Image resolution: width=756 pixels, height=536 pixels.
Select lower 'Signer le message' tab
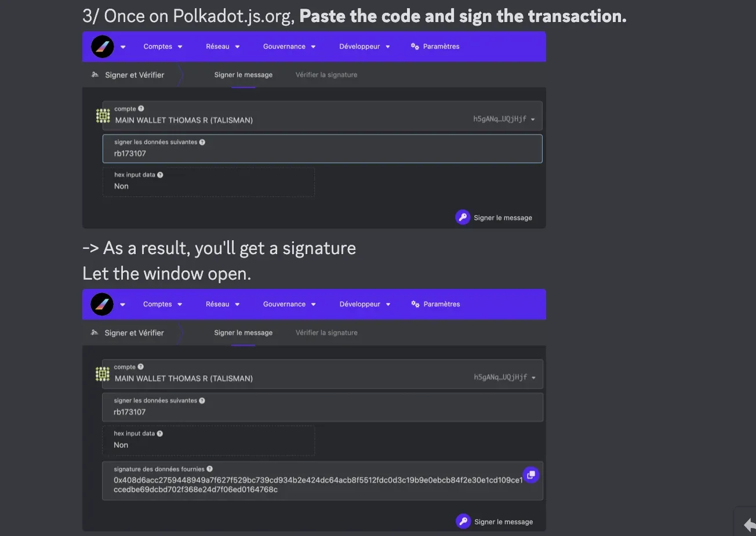pos(243,332)
